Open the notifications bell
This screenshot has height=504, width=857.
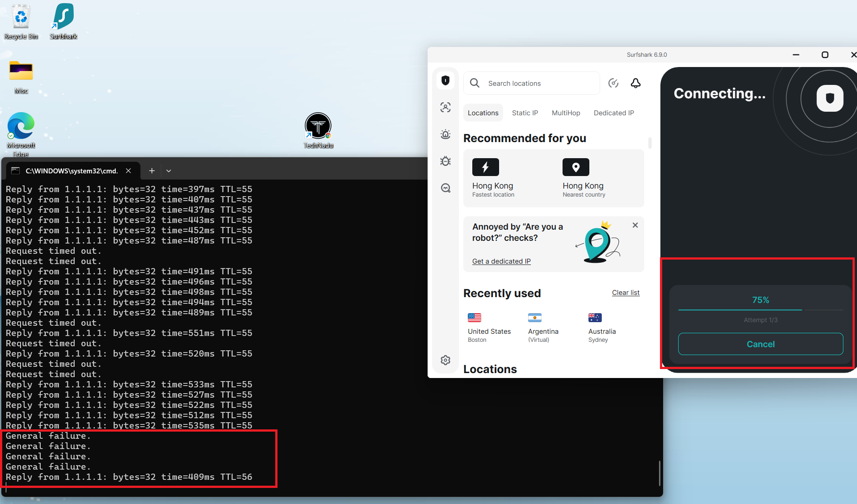(636, 83)
